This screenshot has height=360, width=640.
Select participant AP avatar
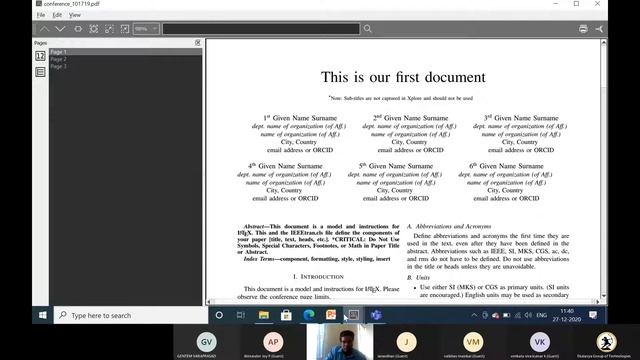coord(273,342)
